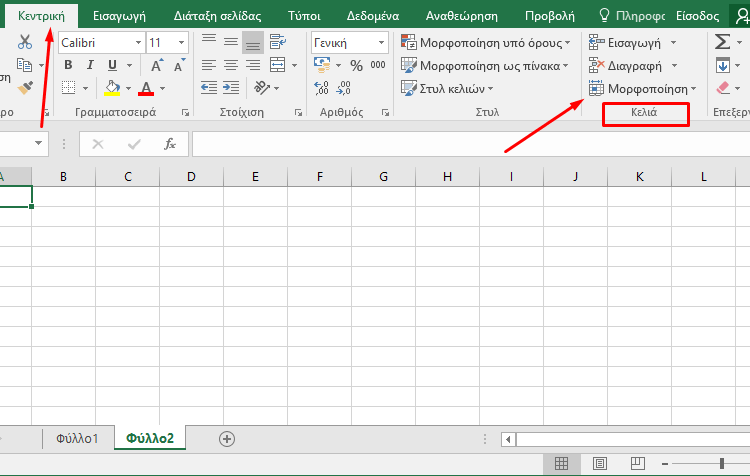Switch to Προβολή tab

(x=550, y=16)
